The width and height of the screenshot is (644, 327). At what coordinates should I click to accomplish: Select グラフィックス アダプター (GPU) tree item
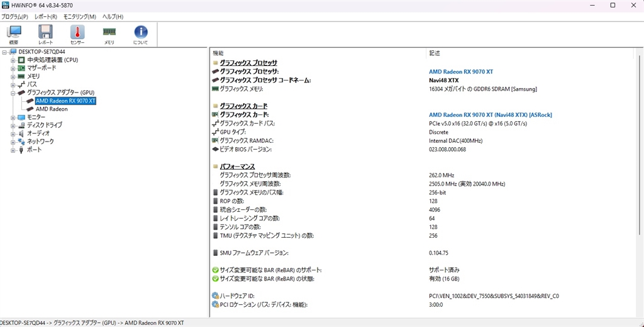(61, 93)
